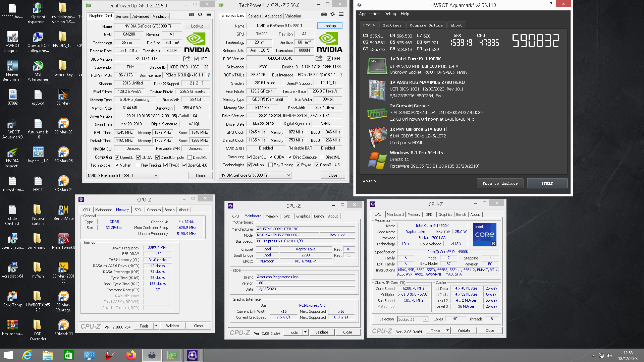
Task: Open Tools dropdown arrow in CPU-Z CPU window
Action: (447, 330)
